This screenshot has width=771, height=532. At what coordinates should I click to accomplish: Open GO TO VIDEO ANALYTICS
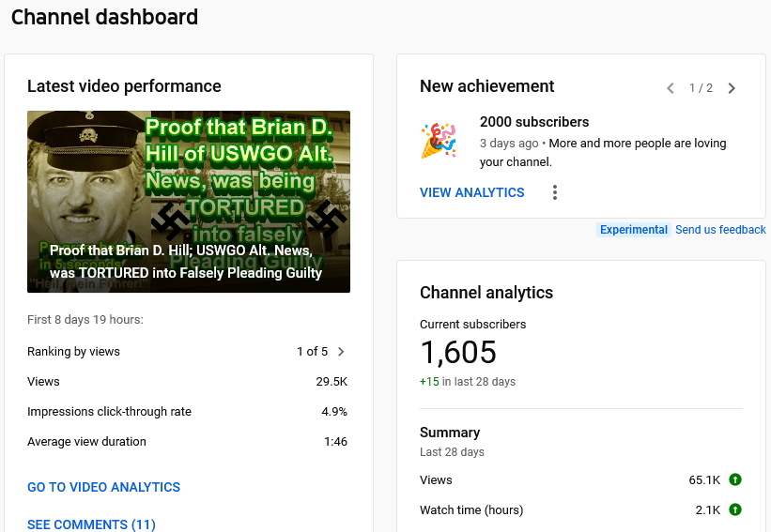tap(103, 487)
